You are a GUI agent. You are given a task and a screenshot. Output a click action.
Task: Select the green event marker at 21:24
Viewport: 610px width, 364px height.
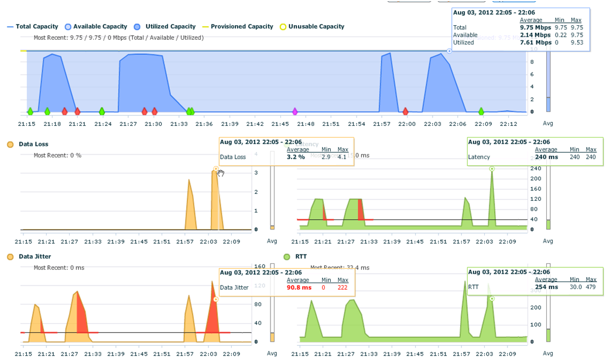102,111
